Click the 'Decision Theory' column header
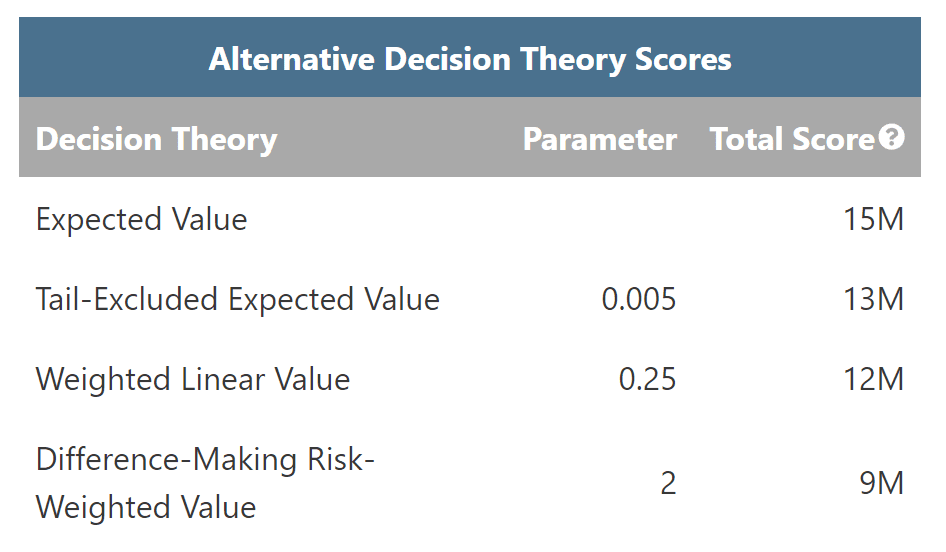Image resolution: width=946 pixels, height=552 pixels. point(156,139)
